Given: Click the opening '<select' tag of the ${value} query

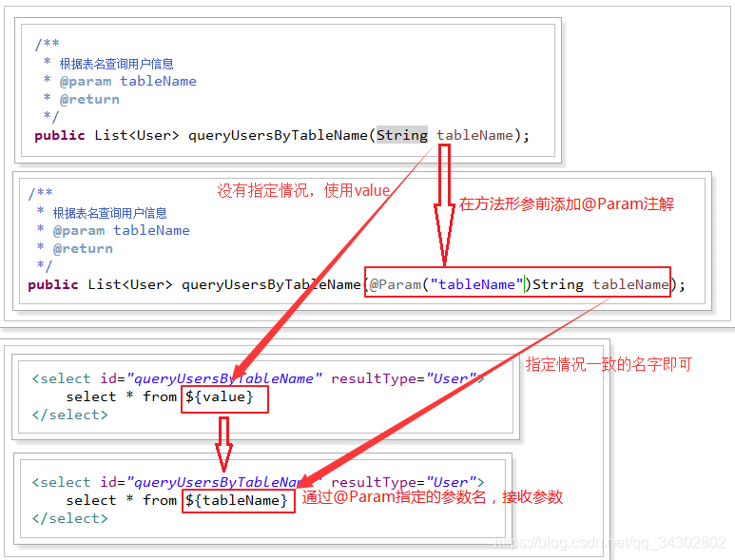Looking at the screenshot, I should [61, 378].
